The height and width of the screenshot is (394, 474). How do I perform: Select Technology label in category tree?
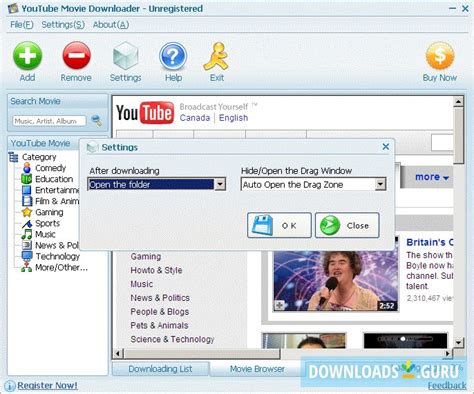click(x=58, y=256)
